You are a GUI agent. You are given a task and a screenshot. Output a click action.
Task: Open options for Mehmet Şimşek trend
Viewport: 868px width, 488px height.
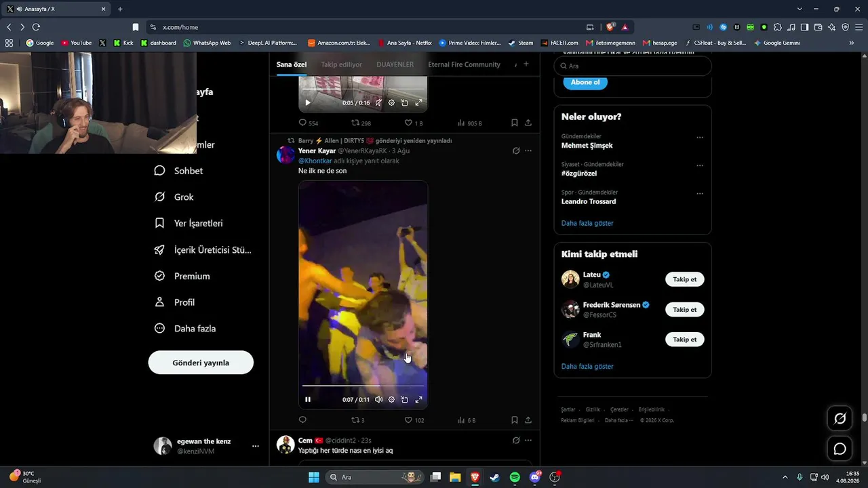(700, 138)
